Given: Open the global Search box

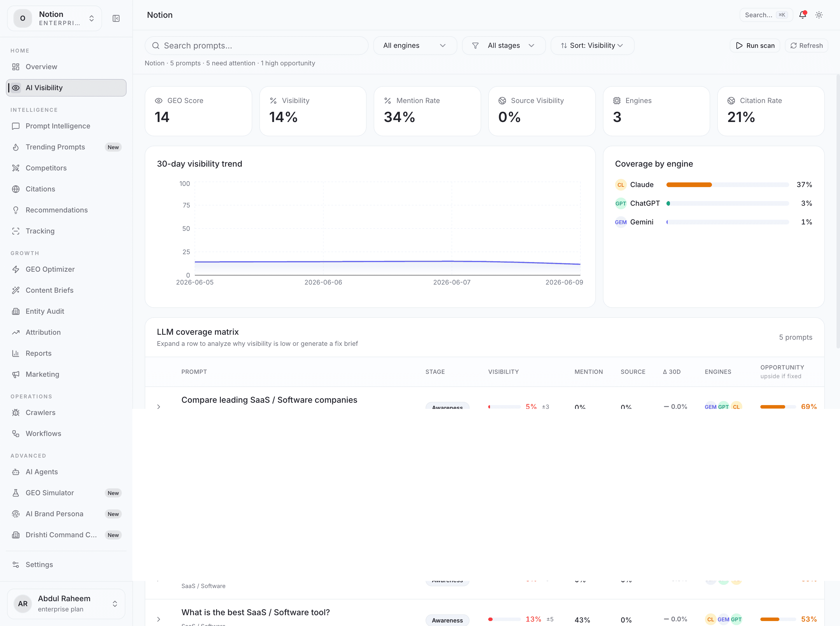Looking at the screenshot, I should [766, 15].
